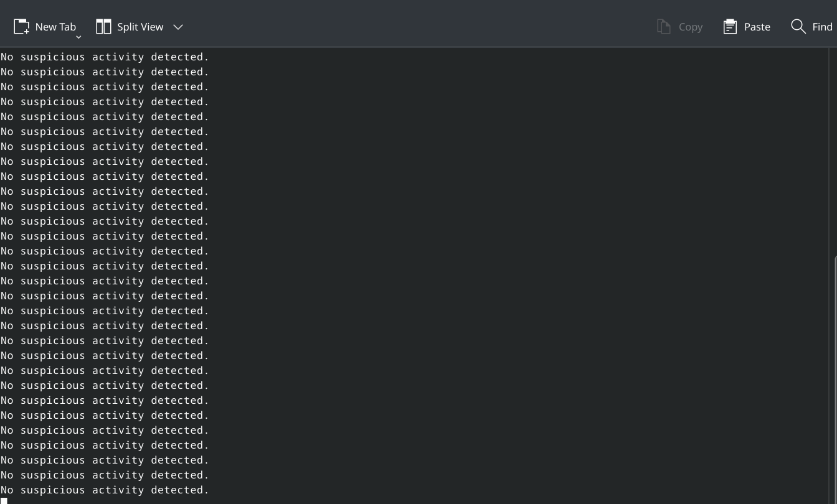Select the New Tab icon
The height and width of the screenshot is (504, 837).
click(21, 26)
